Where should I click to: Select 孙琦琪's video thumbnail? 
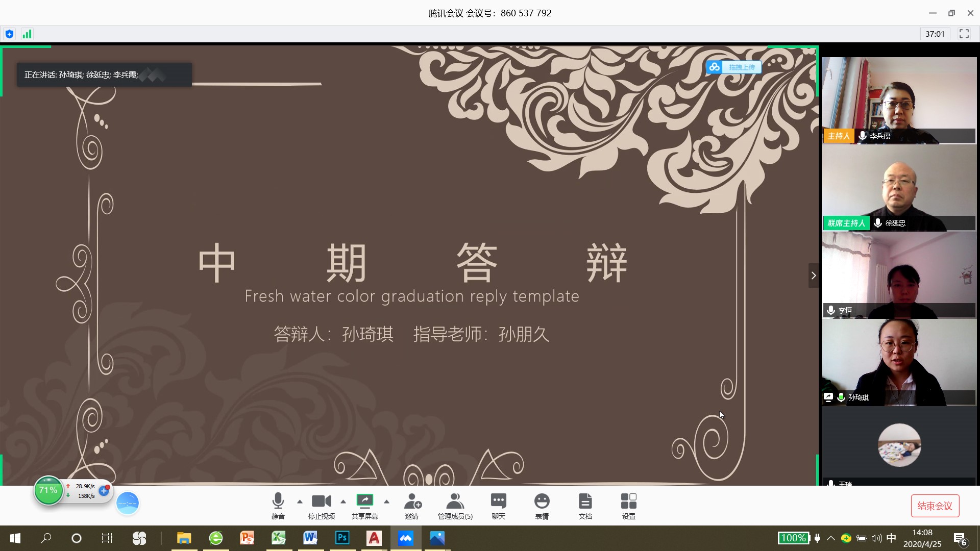point(898,362)
